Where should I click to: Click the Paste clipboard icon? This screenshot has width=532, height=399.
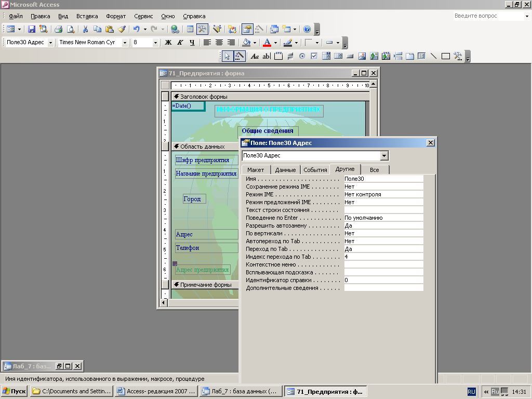pyautogui.click(x=110, y=29)
